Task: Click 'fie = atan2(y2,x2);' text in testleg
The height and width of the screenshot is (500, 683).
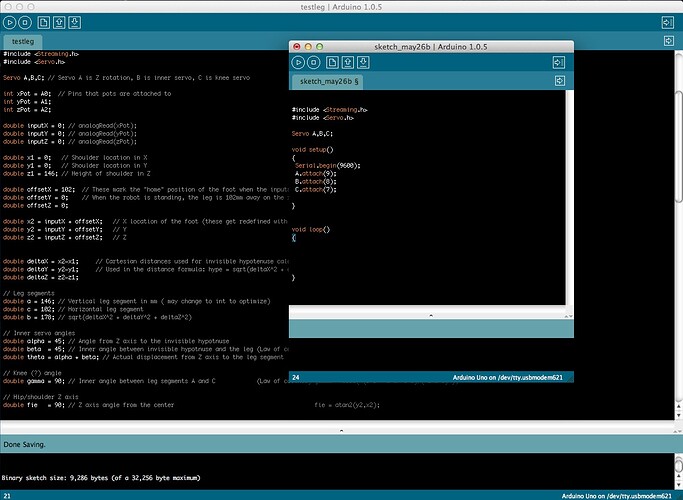Action: (x=347, y=405)
